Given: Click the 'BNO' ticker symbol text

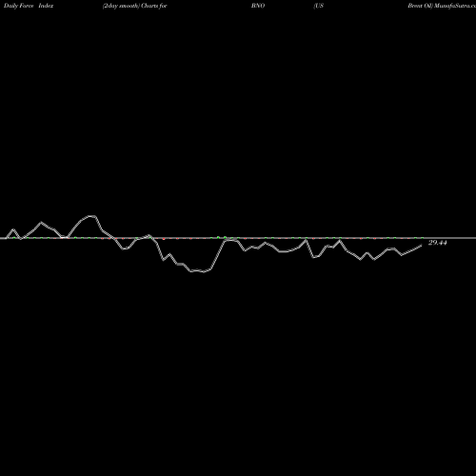Looking at the screenshot, I should click(258, 6).
